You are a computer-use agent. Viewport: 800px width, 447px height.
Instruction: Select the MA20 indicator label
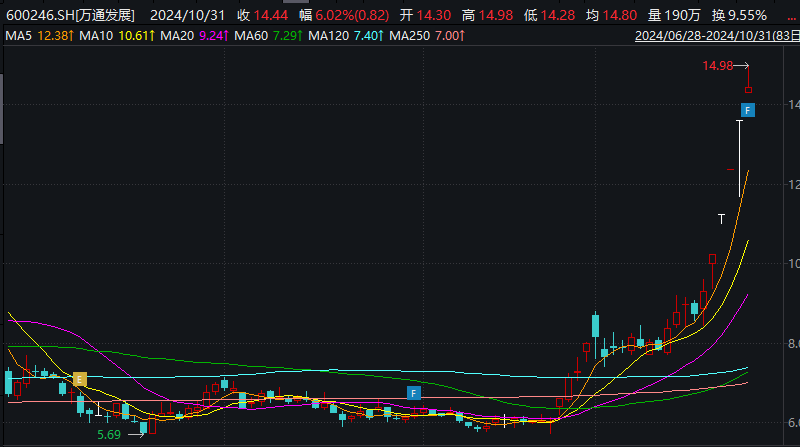pos(176,36)
